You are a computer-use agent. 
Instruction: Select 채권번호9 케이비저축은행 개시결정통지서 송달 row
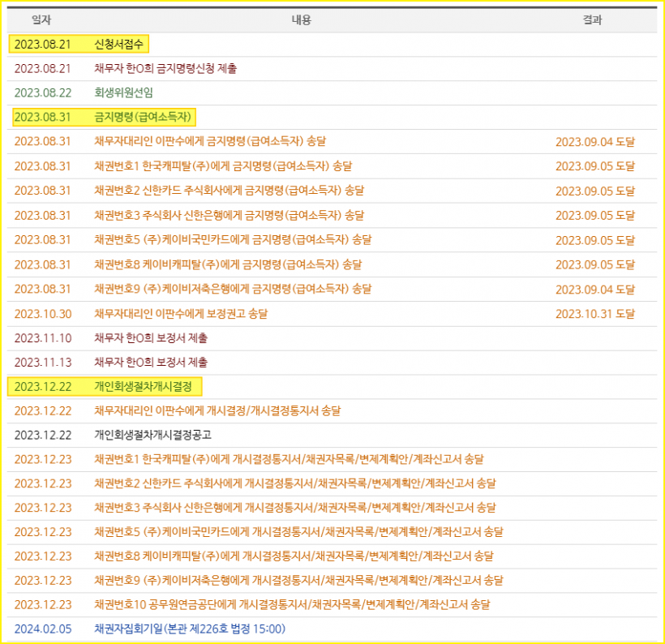[x=332, y=580]
